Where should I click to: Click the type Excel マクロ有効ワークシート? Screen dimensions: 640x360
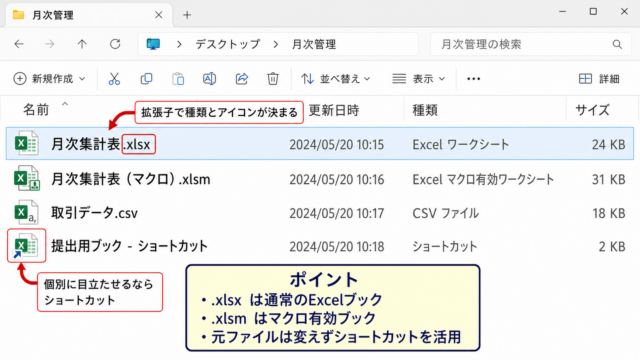483,179
